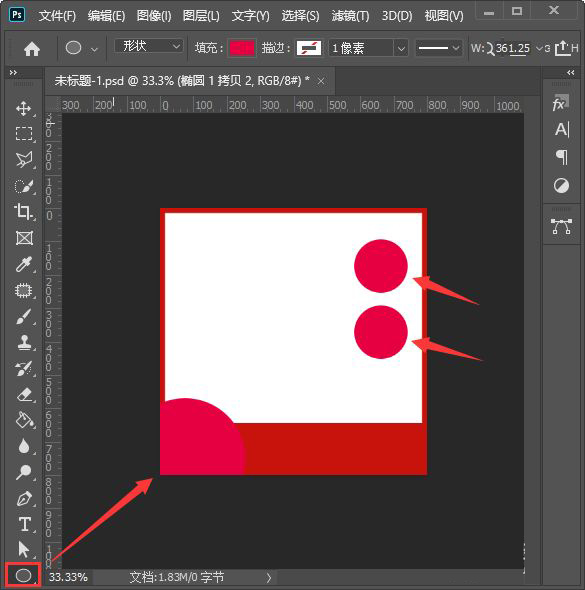Click the Home button in options bar

pos(32,49)
